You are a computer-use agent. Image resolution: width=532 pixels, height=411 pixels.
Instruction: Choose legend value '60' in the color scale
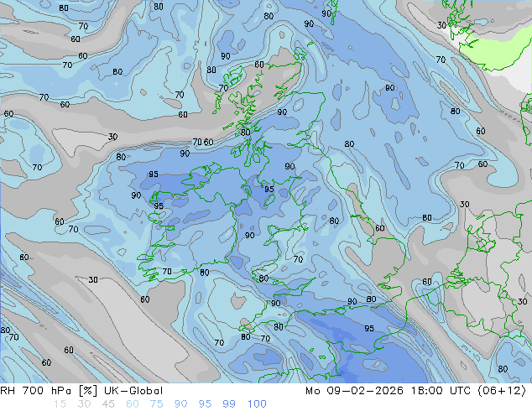(133, 404)
